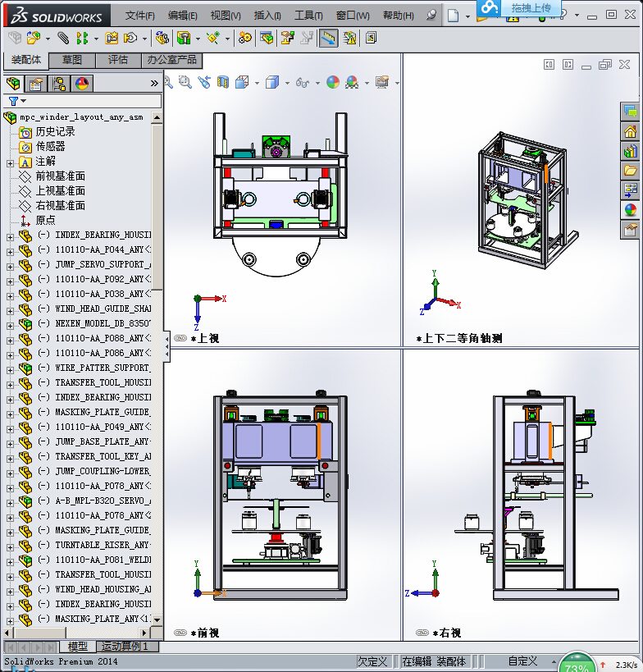The height and width of the screenshot is (672, 643).
Task: Click the Zoom to Area magnifier icon
Action: (x=185, y=82)
